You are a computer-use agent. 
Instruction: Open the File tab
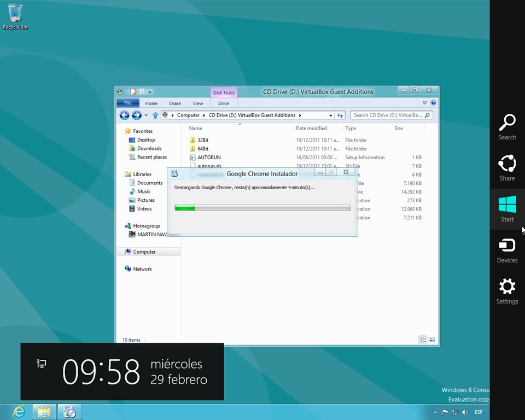pos(128,103)
